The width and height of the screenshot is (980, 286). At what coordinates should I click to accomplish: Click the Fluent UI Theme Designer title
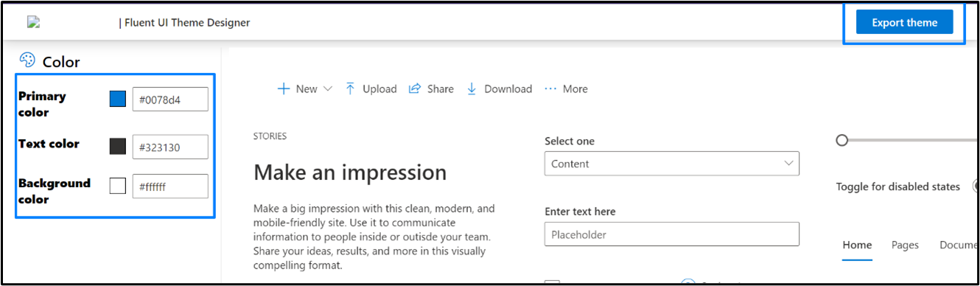[184, 22]
